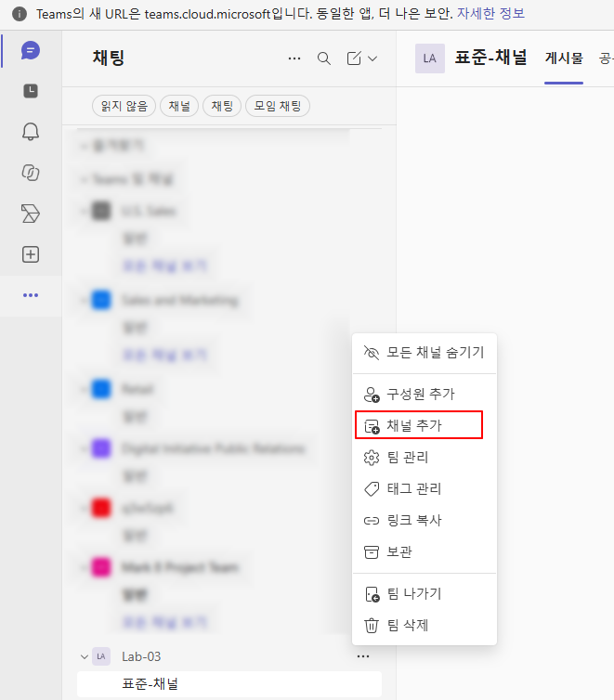Show more apps via rail ellipsis
Viewport: 614px width, 700px height.
[31, 295]
